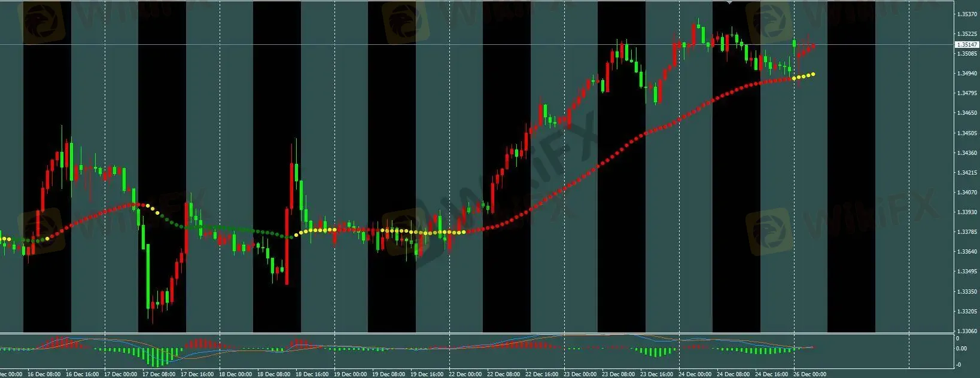The height and width of the screenshot is (378, 980).
Task: Click the 1.35085 price axis label
Action: click(x=967, y=54)
